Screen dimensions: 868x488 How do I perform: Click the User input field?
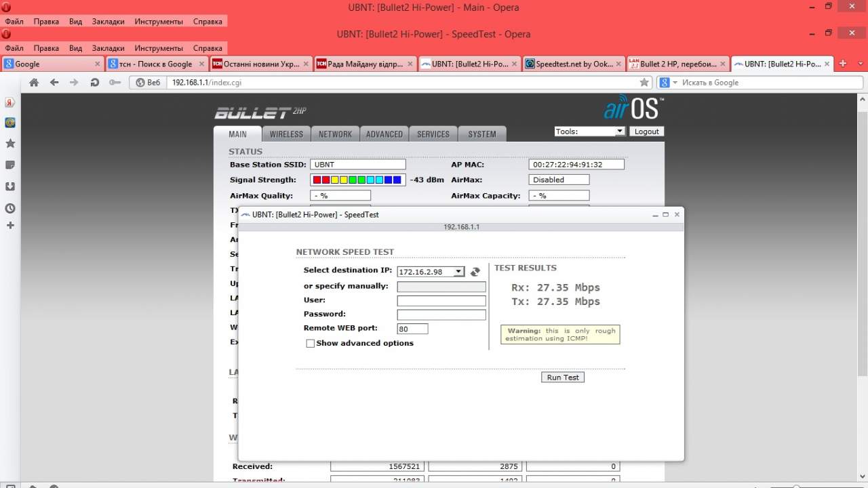[x=441, y=300]
